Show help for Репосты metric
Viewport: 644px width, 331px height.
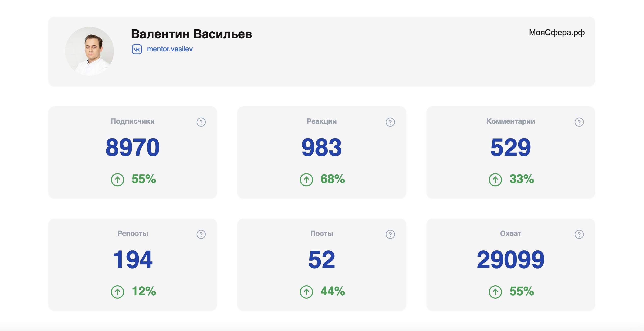point(201,234)
